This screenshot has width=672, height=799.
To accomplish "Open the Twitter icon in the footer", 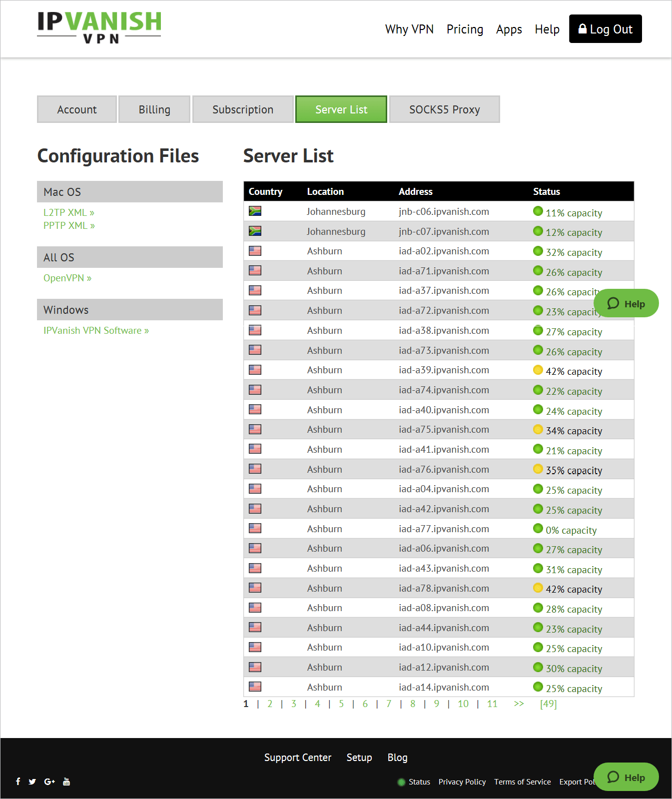I will point(32,782).
